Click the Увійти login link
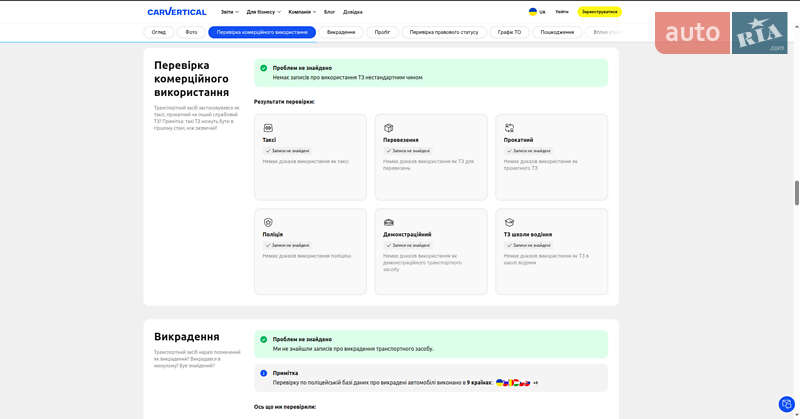 562,12
